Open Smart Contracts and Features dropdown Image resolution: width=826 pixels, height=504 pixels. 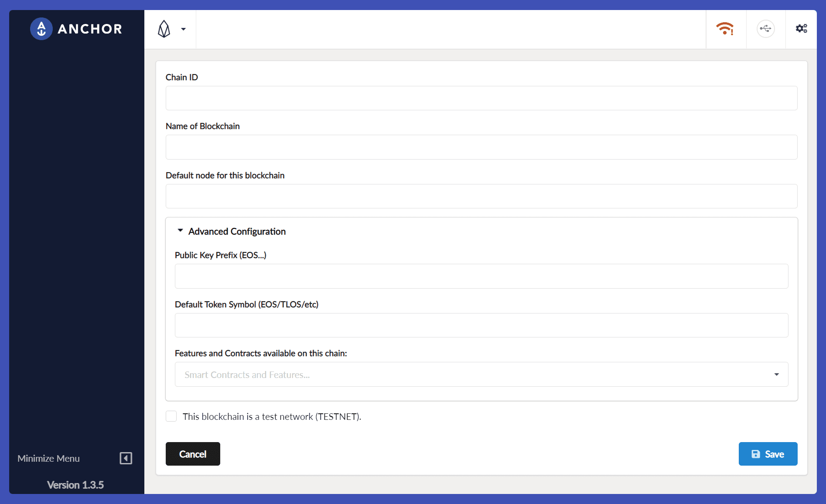(x=481, y=375)
